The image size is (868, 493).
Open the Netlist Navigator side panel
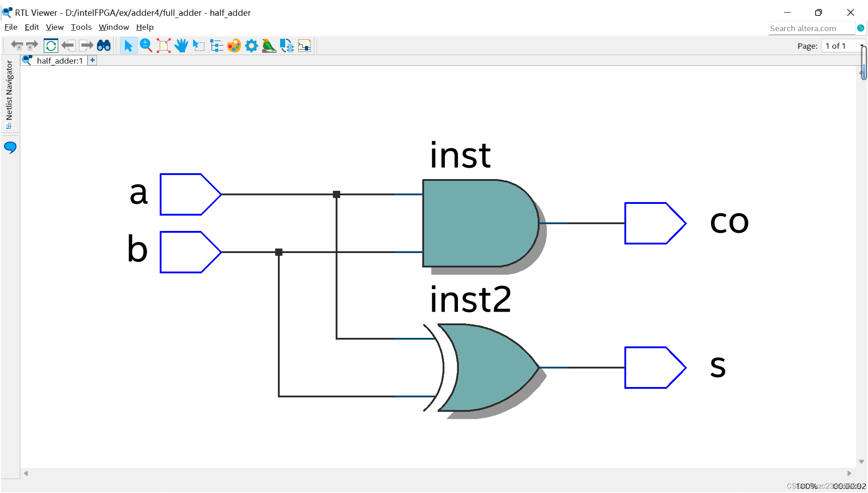9,95
